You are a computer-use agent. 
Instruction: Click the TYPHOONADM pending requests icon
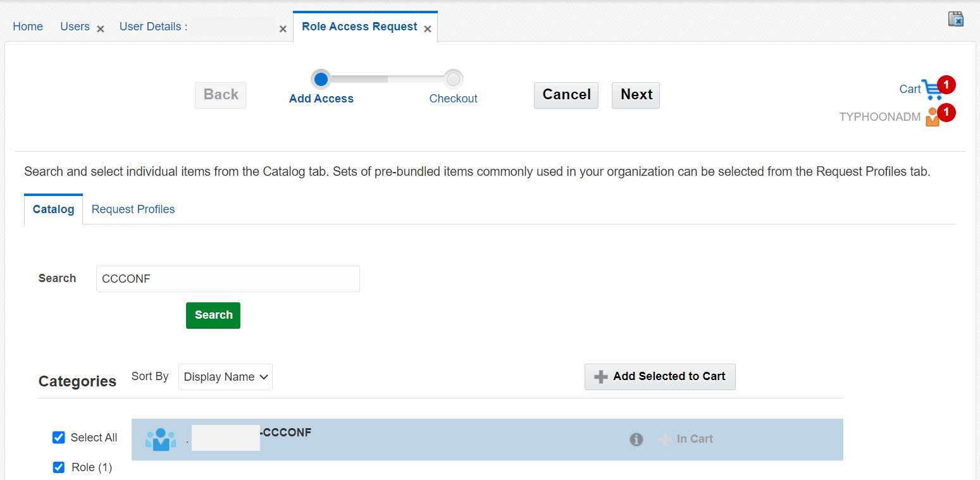pyautogui.click(x=931, y=116)
